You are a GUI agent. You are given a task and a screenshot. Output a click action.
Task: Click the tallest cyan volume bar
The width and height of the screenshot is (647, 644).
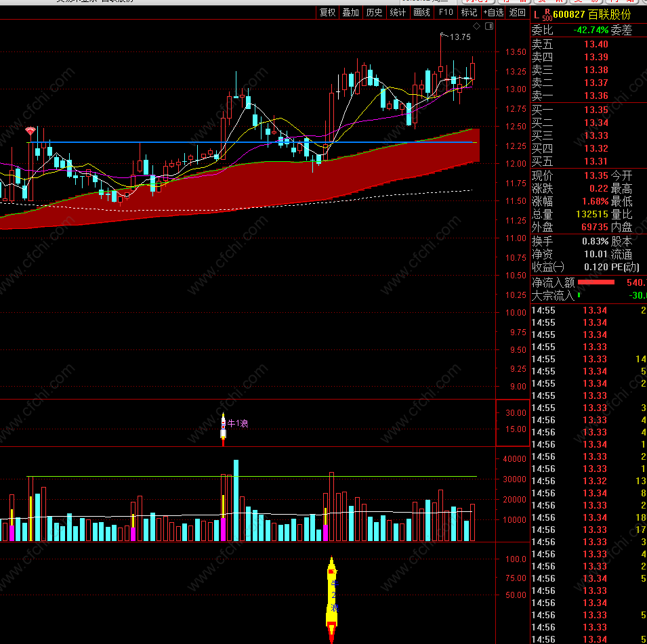pos(236,500)
